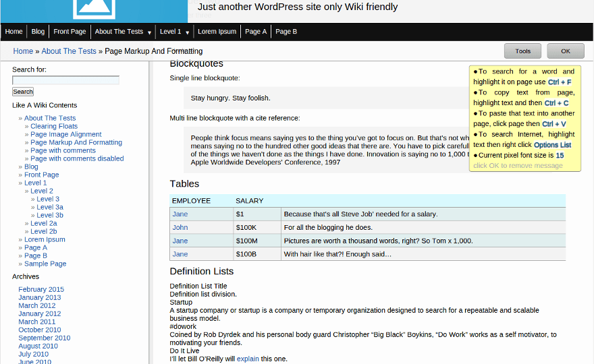
Task: Click OK to dismiss the message
Action: click(566, 51)
